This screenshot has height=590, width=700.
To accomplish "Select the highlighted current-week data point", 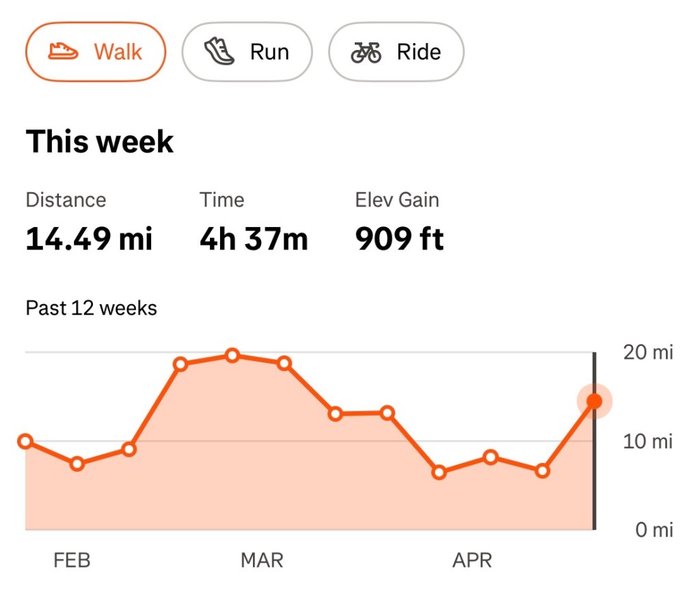I will tap(594, 401).
